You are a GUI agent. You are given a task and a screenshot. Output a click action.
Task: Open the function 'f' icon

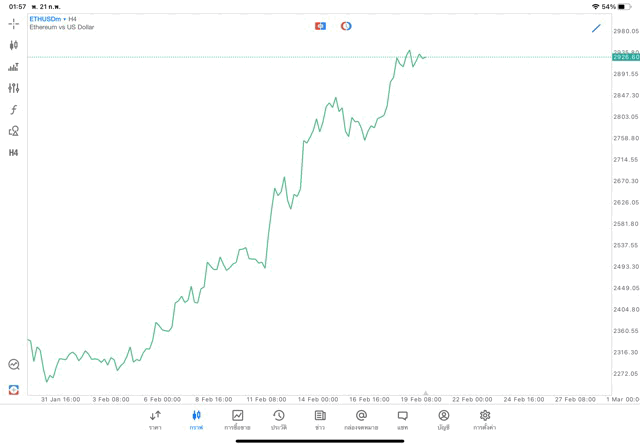[x=13, y=110]
